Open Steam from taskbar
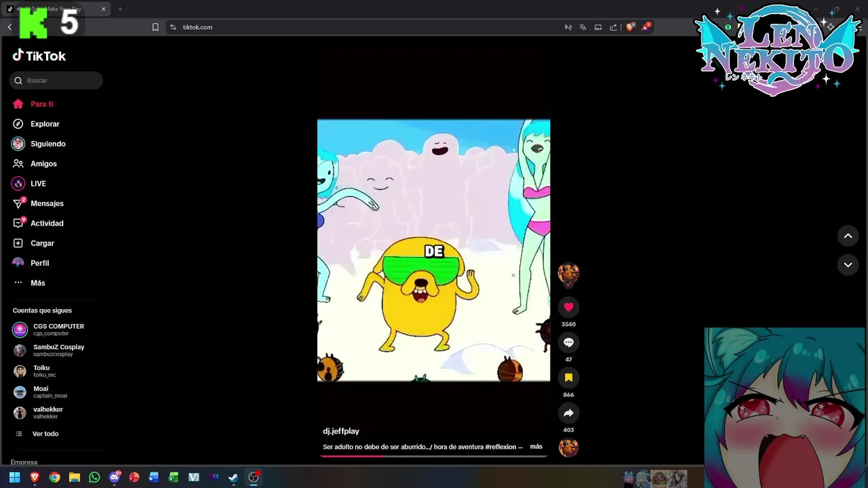This screenshot has width=868, height=488. [x=233, y=477]
